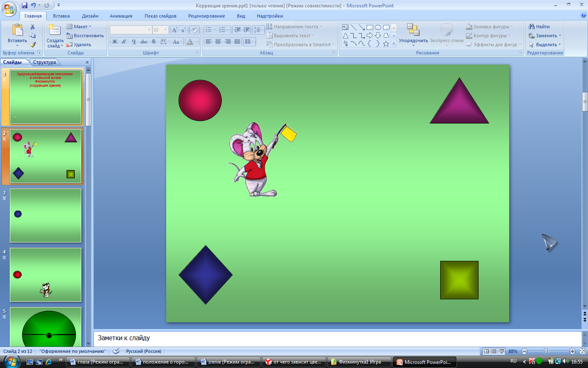Click slideshow view button in status bar

[501, 351]
